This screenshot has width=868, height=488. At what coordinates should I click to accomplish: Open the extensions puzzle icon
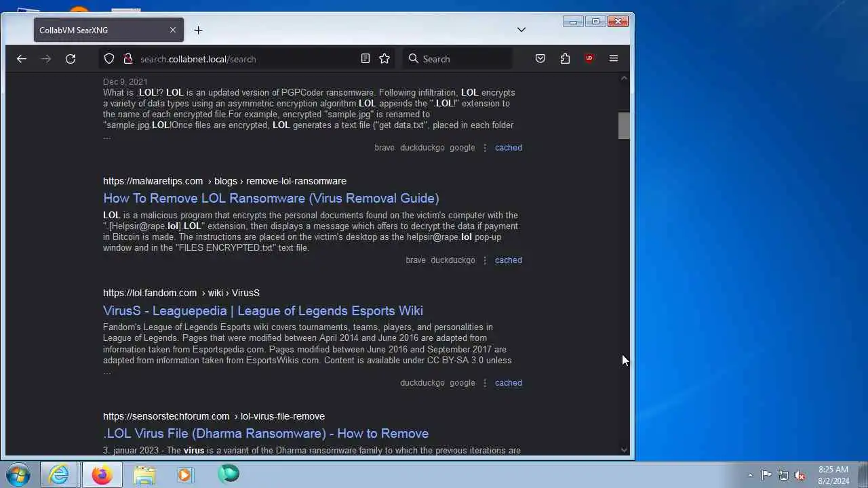tap(565, 59)
